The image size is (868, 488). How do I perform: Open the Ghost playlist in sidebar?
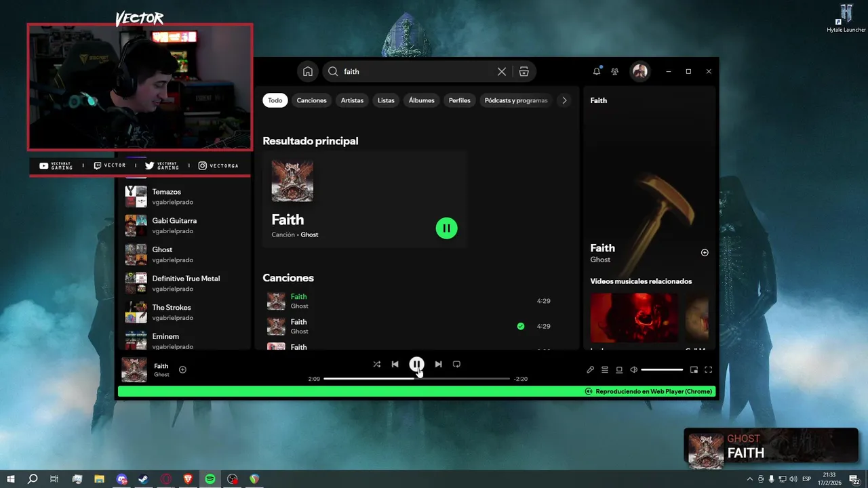[x=183, y=254]
